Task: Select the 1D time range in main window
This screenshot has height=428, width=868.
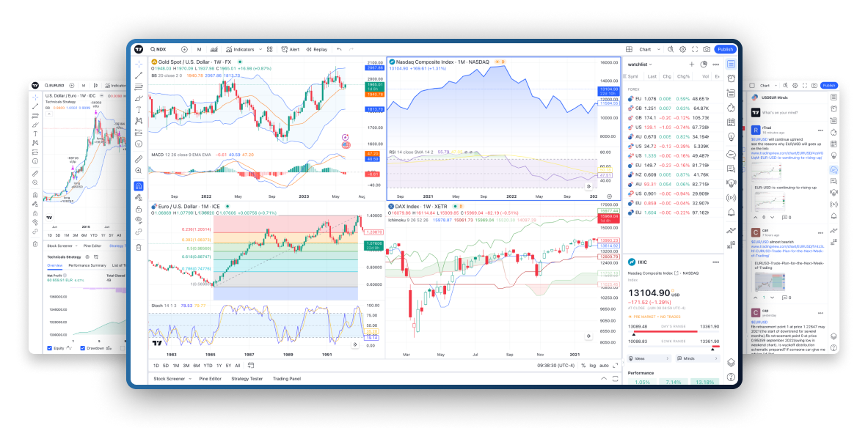Action: click(x=156, y=366)
